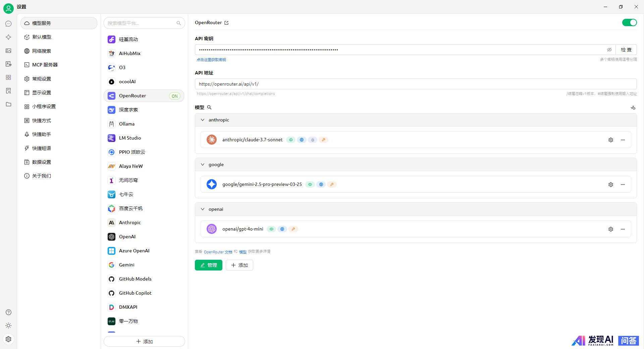The image size is (644, 349).
Task: Open settings for openai/gpt-4o-mini
Action: pyautogui.click(x=611, y=229)
